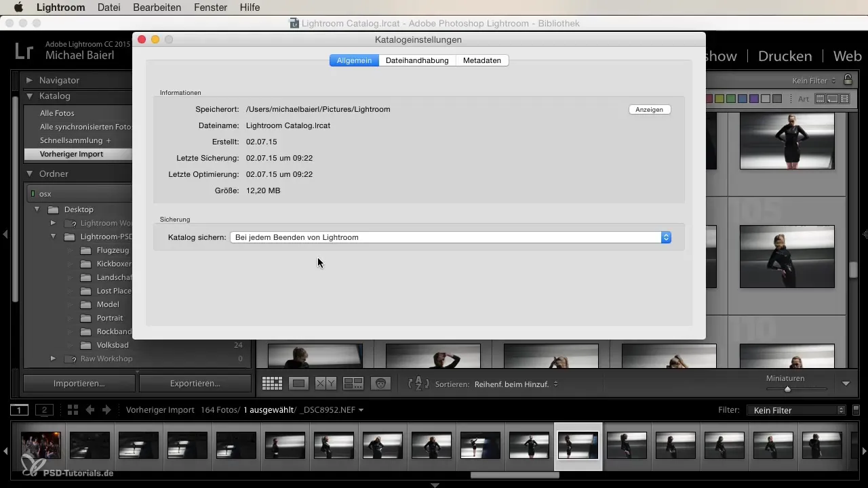Screen dimensions: 868x488
Task: Filter by Art videos icon
Action: [844, 99]
